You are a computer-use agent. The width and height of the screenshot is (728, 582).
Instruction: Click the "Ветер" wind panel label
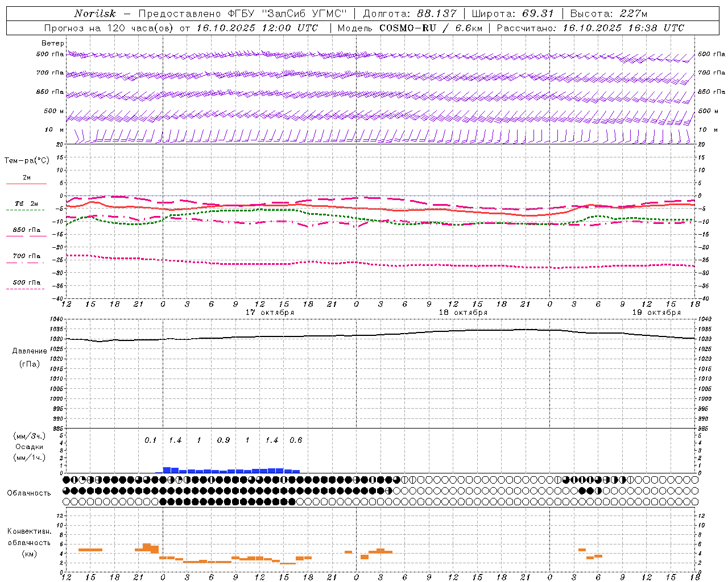pos(53,43)
